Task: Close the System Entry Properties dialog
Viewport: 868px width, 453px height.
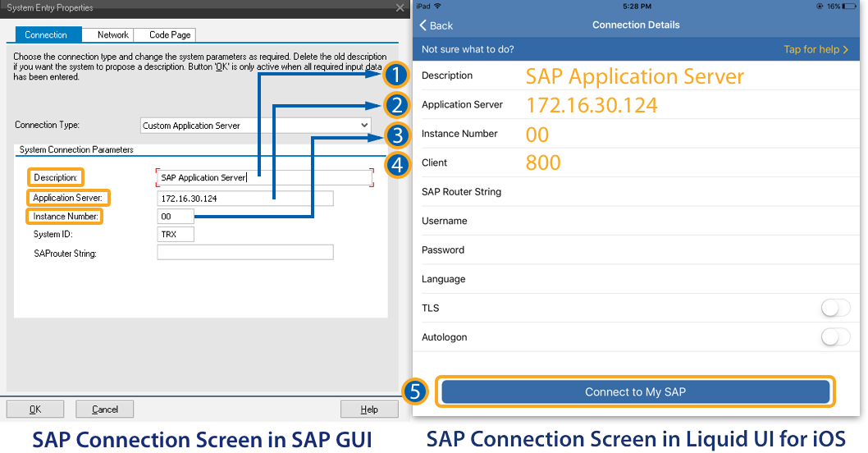Action: tap(400, 7)
